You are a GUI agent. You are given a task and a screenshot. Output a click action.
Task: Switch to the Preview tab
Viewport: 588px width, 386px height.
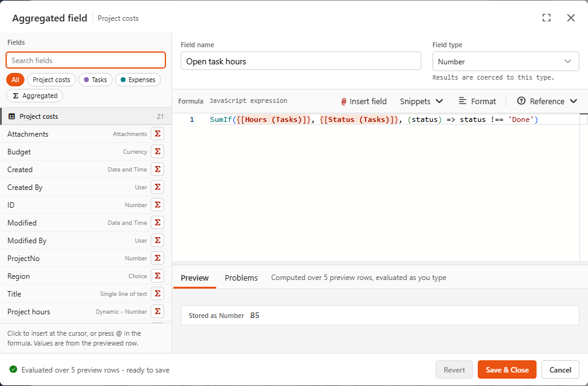tap(195, 278)
